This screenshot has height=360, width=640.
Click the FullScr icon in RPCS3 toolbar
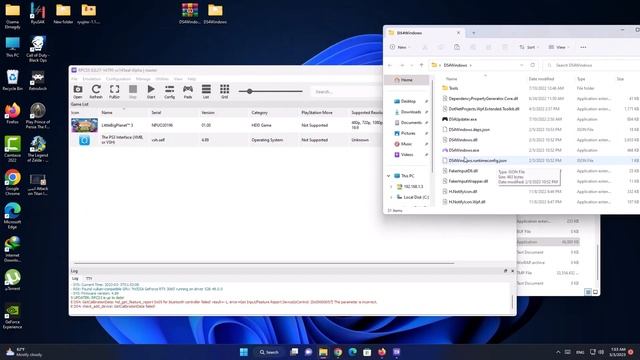pyautogui.click(x=114, y=91)
